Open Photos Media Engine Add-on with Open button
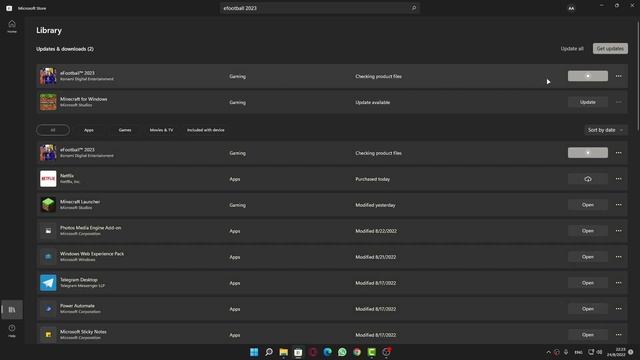Screen dimensions: 640x360 click(588, 231)
